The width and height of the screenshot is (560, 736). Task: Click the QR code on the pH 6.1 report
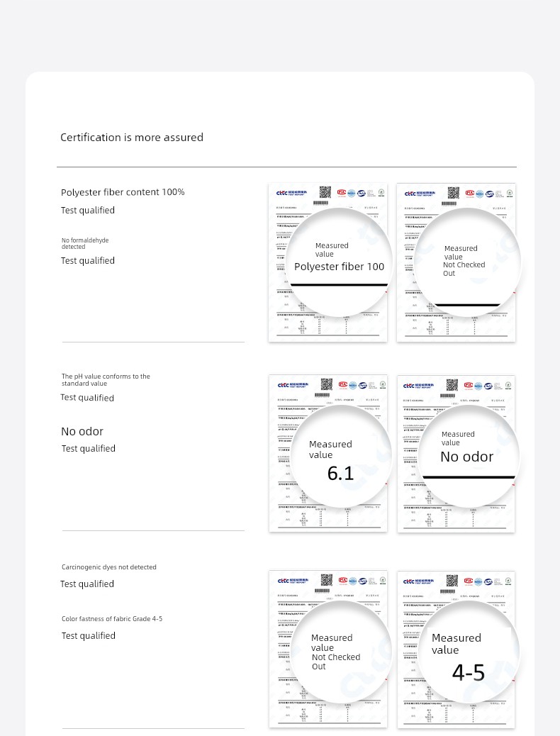326,384
